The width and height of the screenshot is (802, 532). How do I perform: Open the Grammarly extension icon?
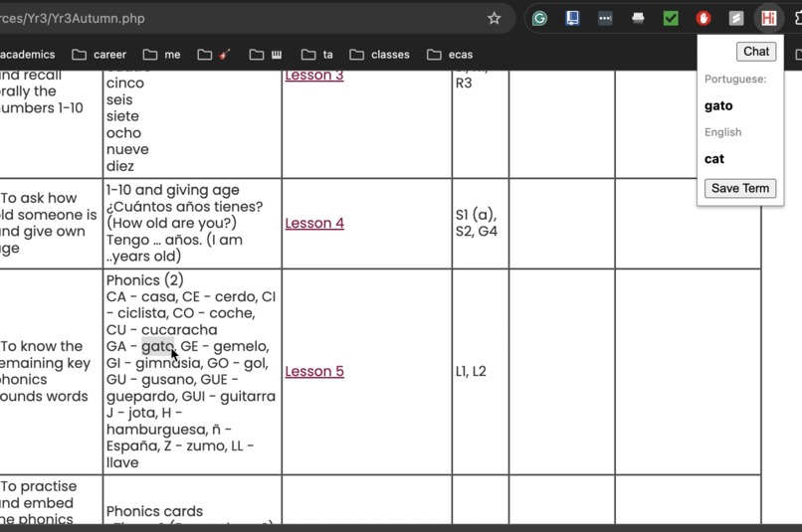click(x=539, y=19)
